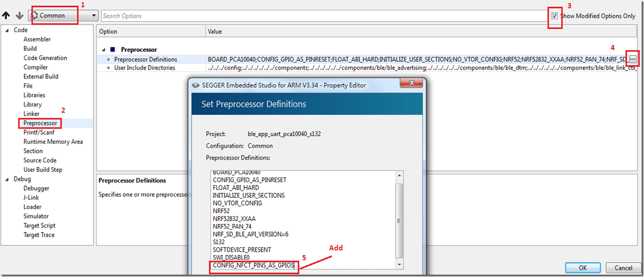
Task: Select Preprocessor in the options tree
Action: [x=40, y=123]
